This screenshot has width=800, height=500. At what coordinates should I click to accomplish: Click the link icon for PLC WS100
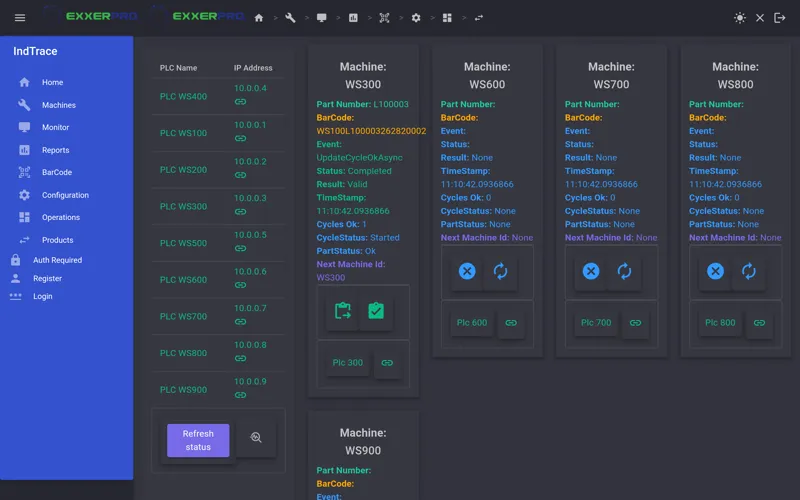[x=240, y=138]
